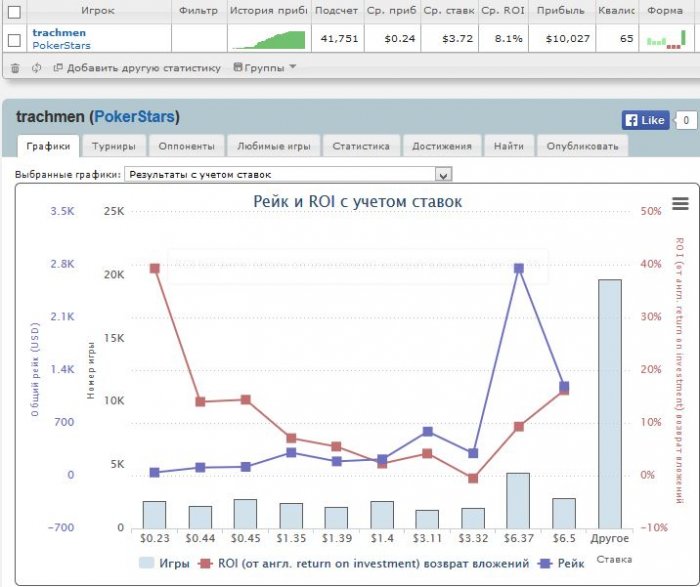The image size is (700, 587).
Task: Sort by the Форма column header
Action: (665, 11)
